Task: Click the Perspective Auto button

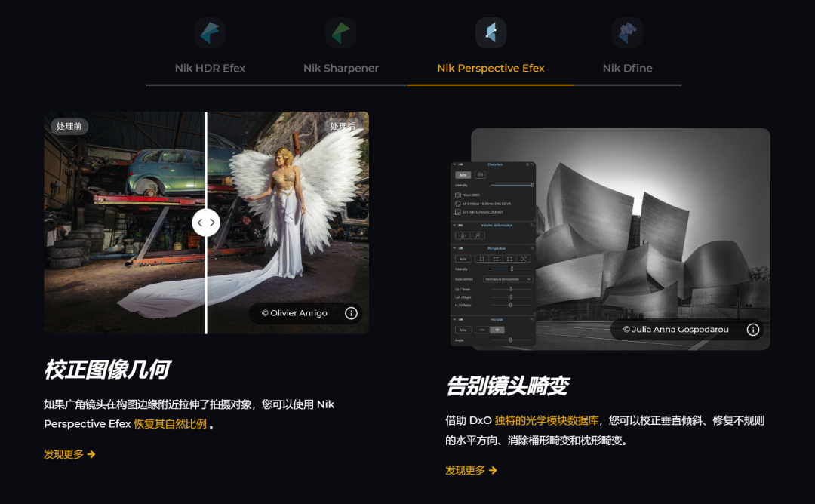Action: point(463,259)
